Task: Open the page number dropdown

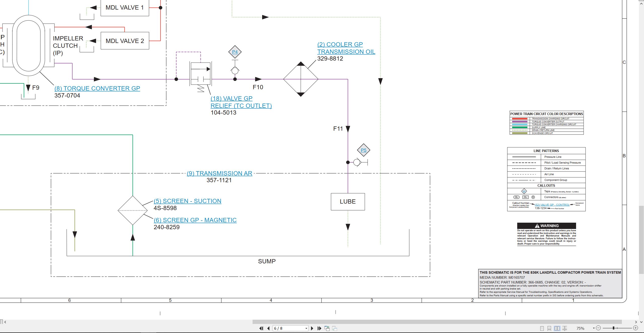Action: [x=306, y=328]
